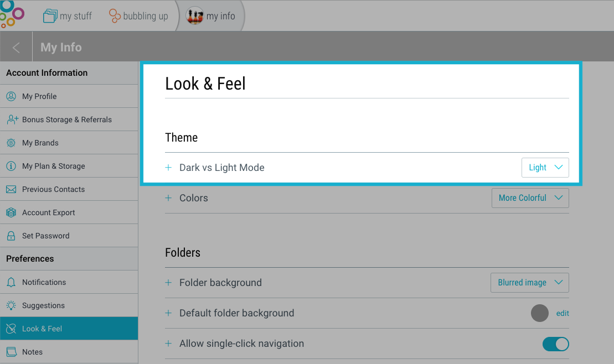Screen dimensions: 614x364
Task: Switch to the bubbling up tab
Action: [x=138, y=16]
